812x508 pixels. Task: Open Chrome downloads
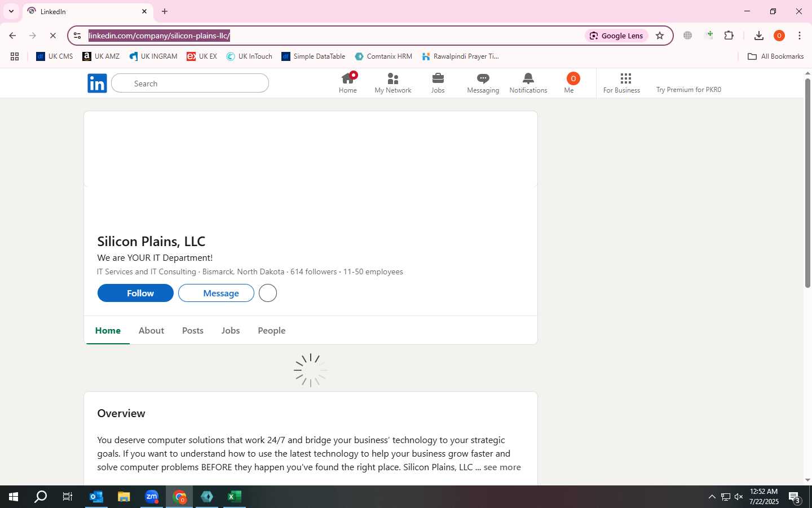pyautogui.click(x=758, y=36)
